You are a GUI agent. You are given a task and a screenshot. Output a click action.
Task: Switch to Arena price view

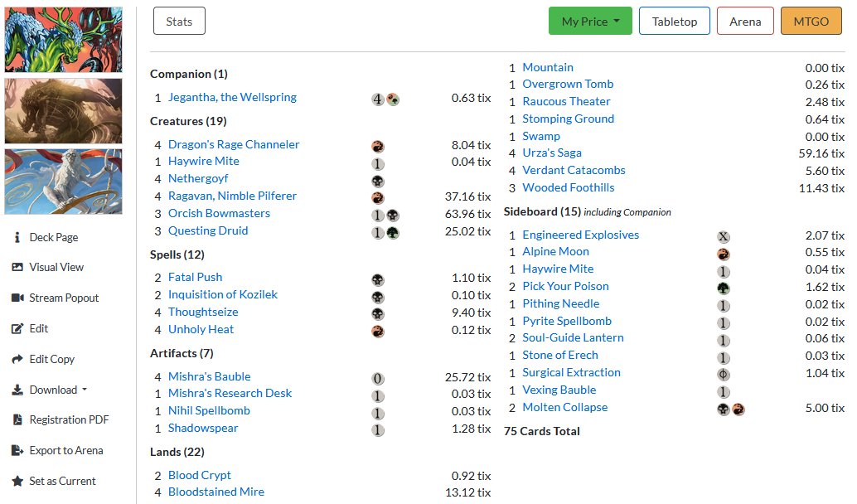pyautogui.click(x=745, y=21)
